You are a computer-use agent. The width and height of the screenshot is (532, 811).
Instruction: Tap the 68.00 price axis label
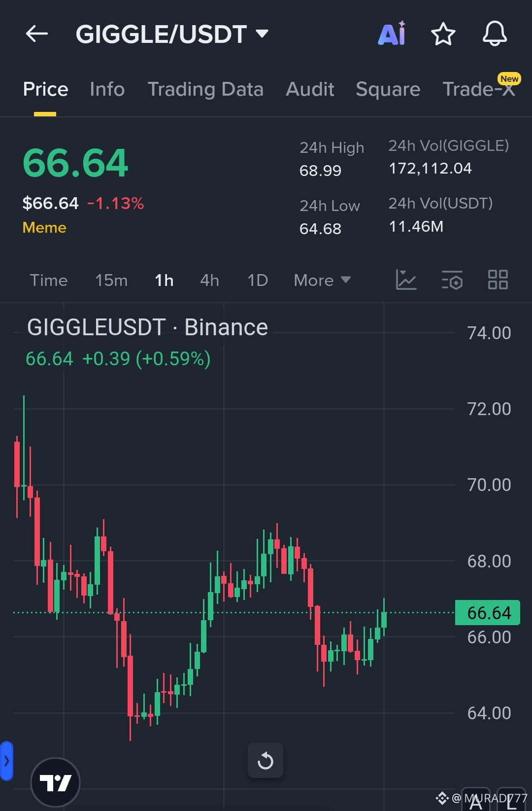(x=489, y=561)
